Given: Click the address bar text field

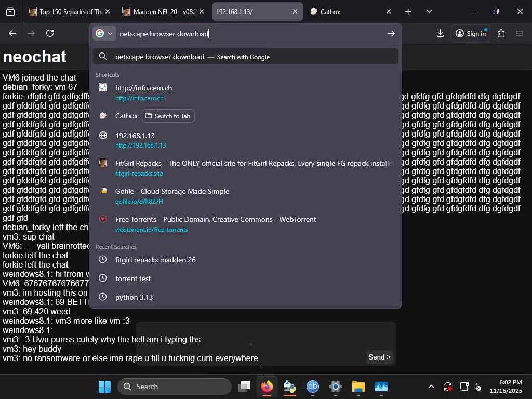Looking at the screenshot, I should click(x=251, y=34).
